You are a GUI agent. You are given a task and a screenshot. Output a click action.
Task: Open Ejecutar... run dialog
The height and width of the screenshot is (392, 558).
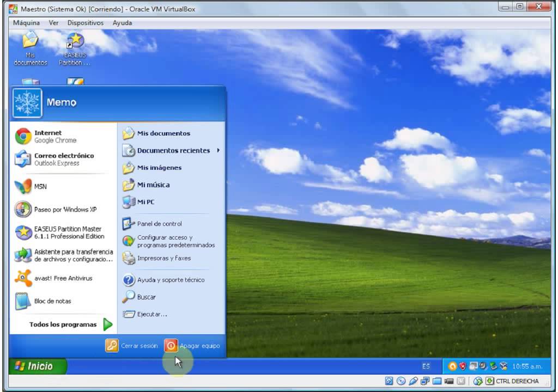coord(172,314)
